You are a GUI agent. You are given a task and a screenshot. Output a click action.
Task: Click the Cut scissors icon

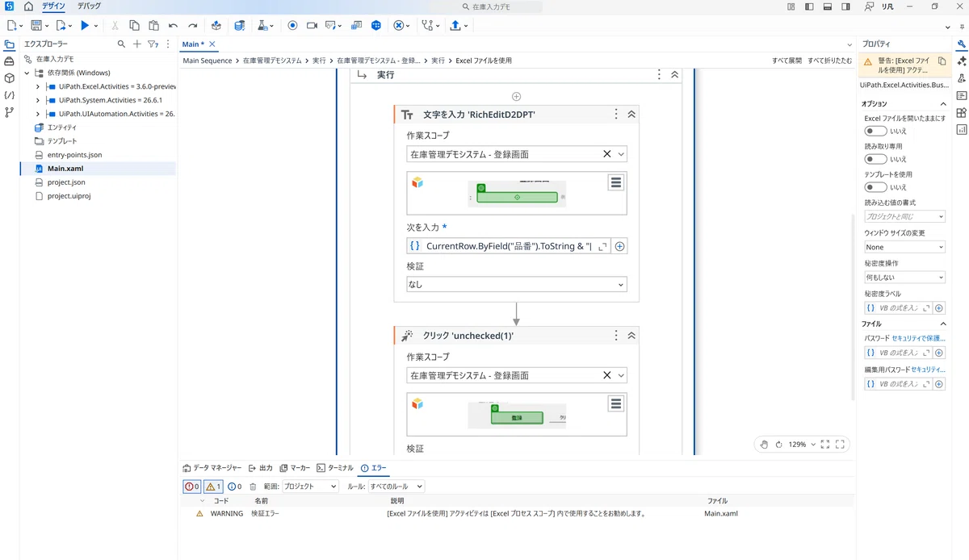pyautogui.click(x=115, y=26)
